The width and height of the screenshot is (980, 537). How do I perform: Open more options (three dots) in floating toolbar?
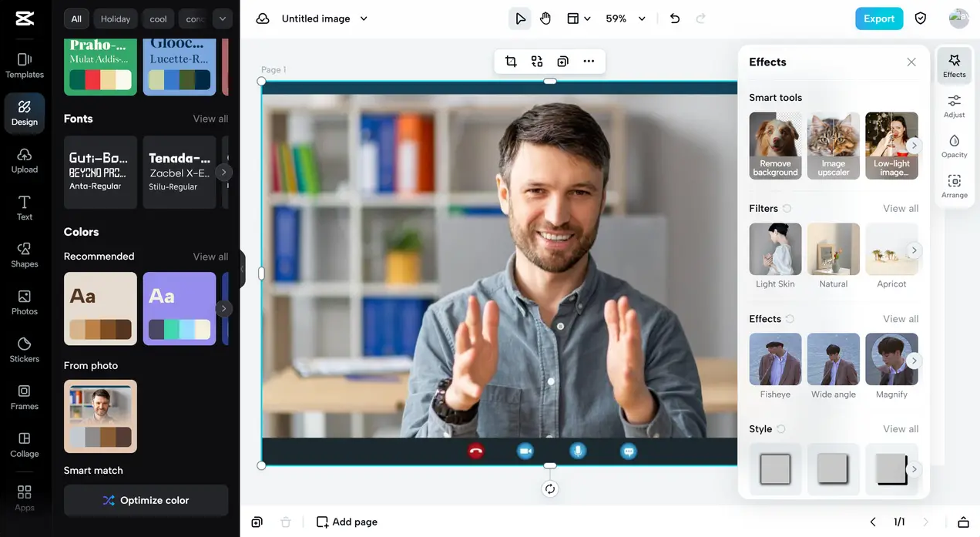coord(589,62)
